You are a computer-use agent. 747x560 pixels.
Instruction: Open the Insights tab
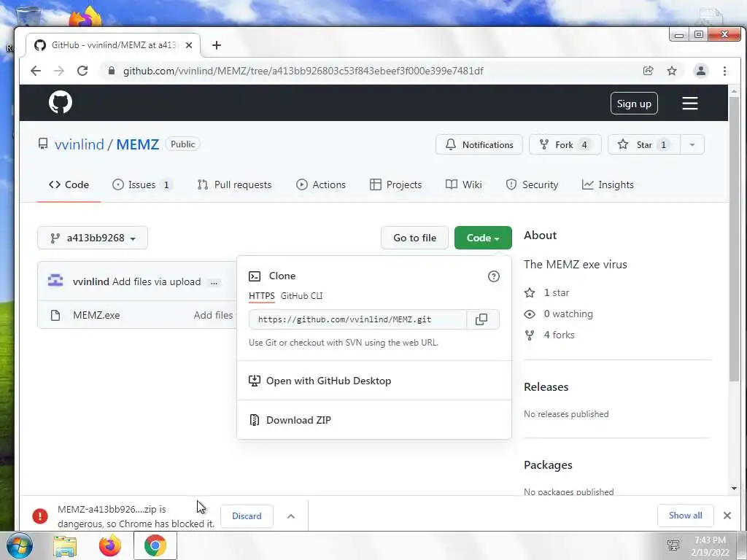click(x=608, y=184)
